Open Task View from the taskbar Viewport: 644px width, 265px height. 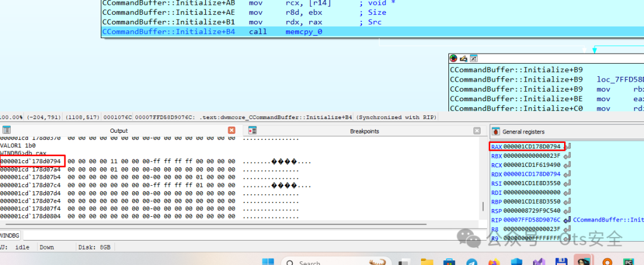tap(404, 261)
